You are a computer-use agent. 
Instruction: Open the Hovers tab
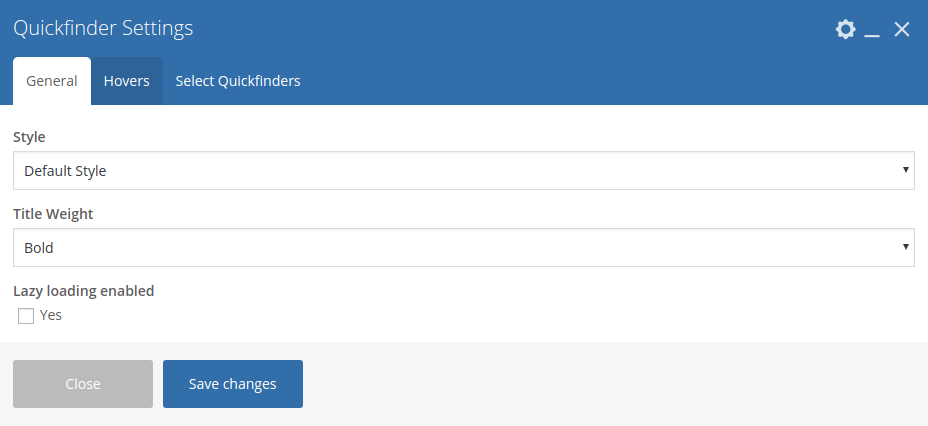[x=127, y=81]
